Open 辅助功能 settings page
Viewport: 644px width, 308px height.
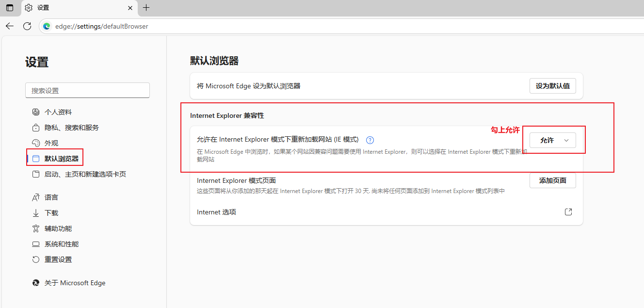click(58, 228)
